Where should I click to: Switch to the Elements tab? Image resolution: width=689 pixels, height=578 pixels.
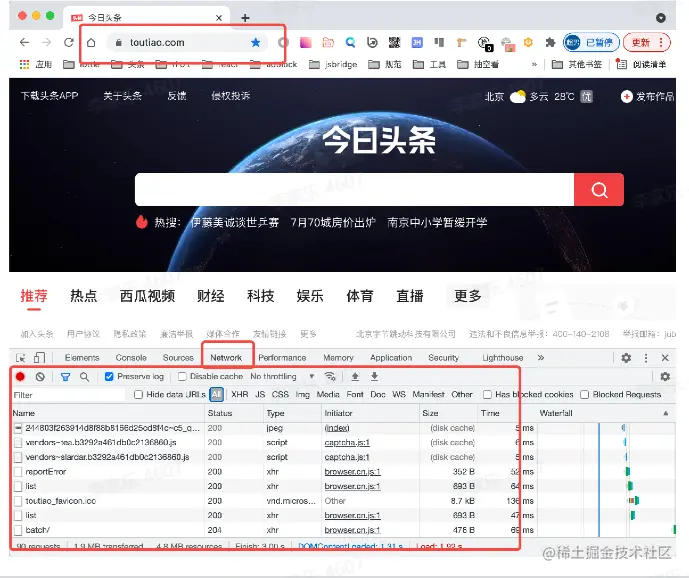[x=82, y=358]
